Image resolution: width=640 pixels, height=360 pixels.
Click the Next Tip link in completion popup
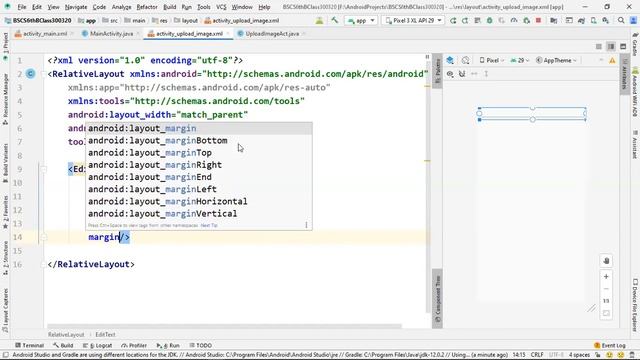tap(209, 225)
